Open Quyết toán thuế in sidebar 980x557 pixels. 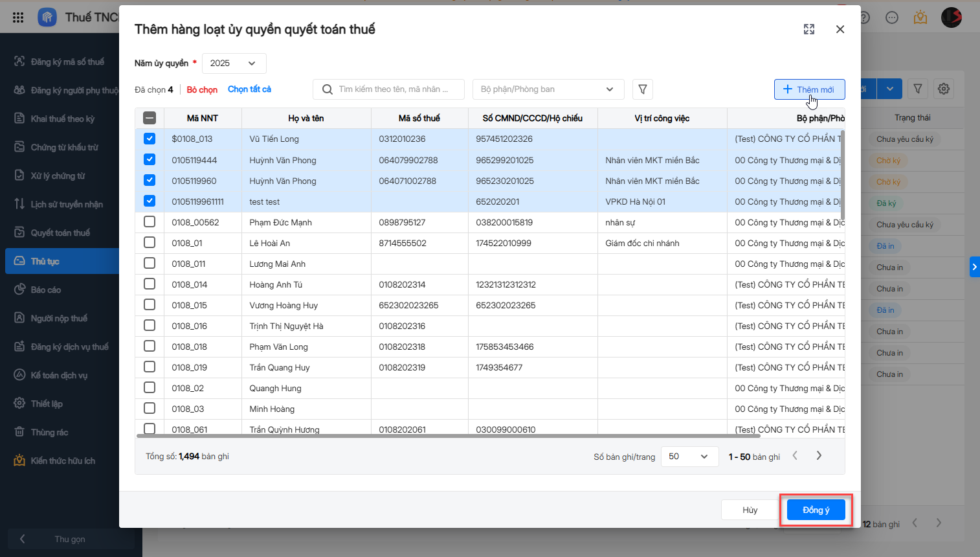click(x=60, y=233)
